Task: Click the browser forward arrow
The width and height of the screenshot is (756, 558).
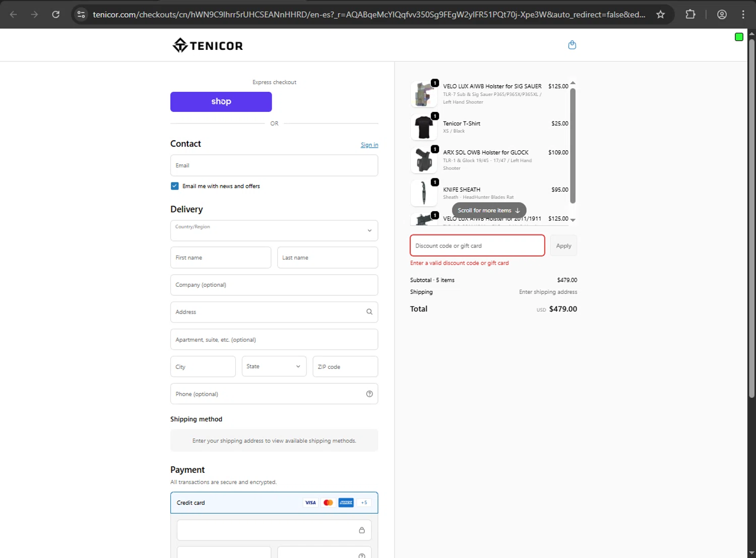Action: (x=34, y=15)
